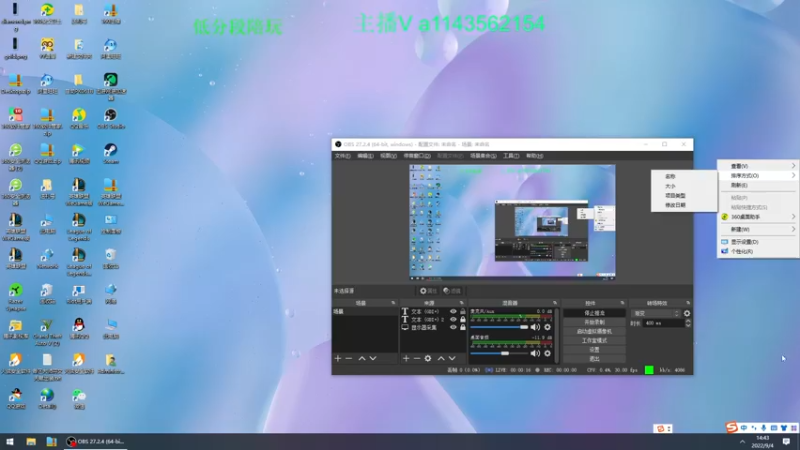Remove the selected source with minus button
Viewport: 800px width, 450px height.
tap(417, 359)
